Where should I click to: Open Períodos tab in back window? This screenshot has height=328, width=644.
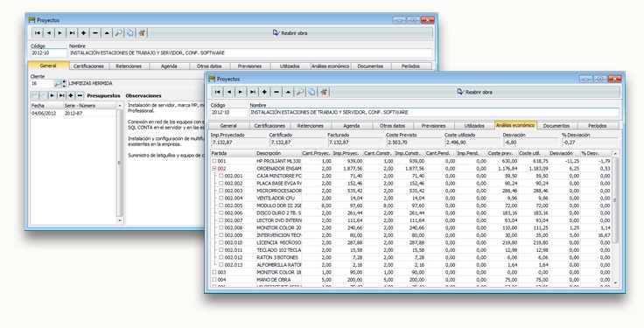pyautogui.click(x=410, y=66)
